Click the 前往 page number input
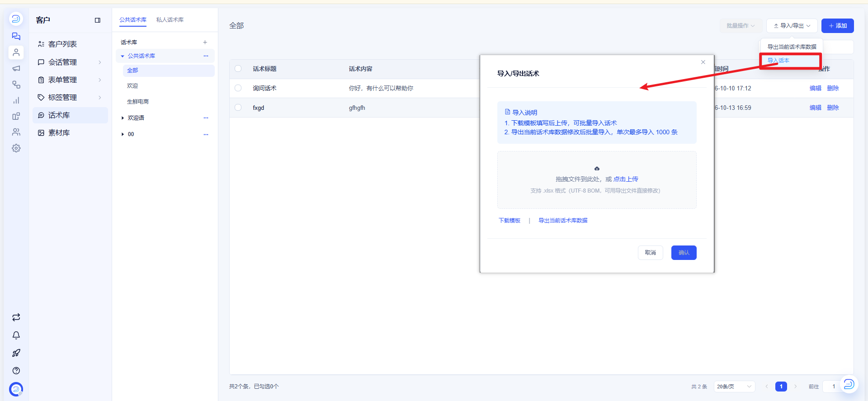Viewport: 868px width, 401px height. pyautogui.click(x=834, y=387)
